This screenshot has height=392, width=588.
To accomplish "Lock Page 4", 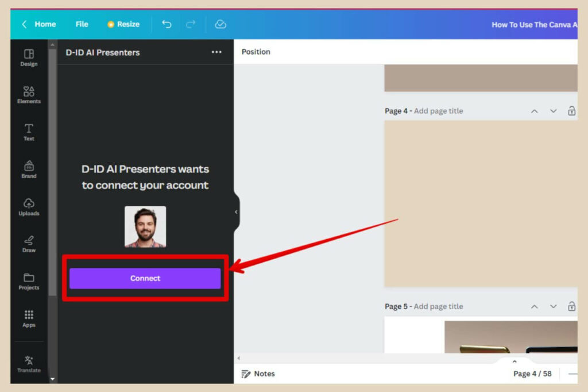I will (571, 111).
